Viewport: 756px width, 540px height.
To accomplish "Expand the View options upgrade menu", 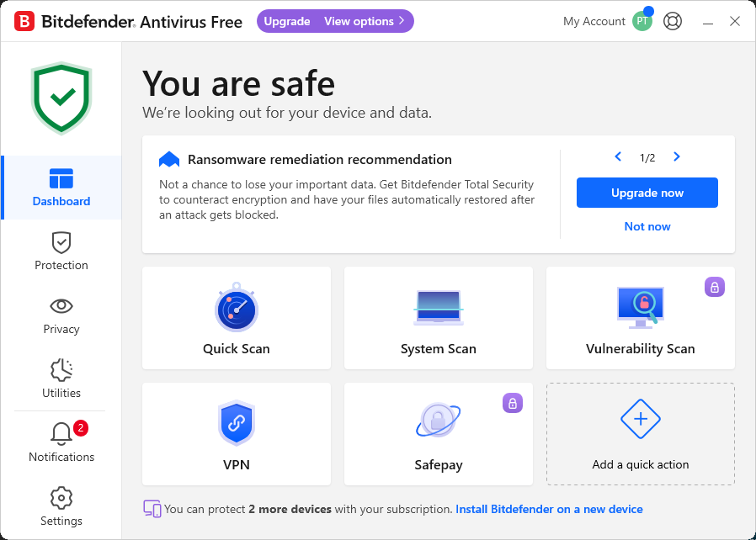I will [x=365, y=21].
